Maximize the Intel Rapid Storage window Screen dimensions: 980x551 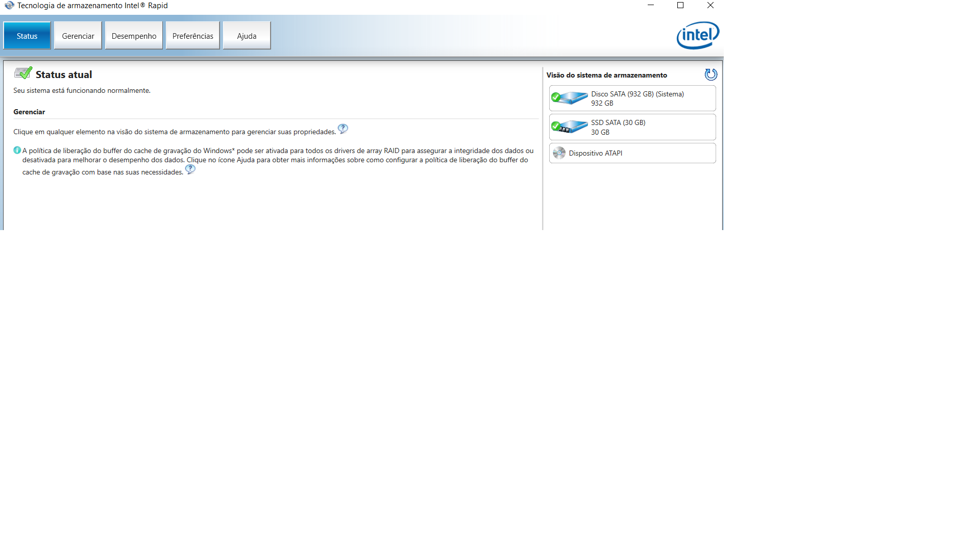pyautogui.click(x=680, y=6)
